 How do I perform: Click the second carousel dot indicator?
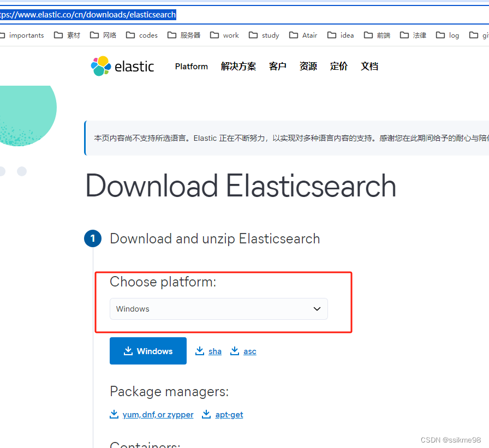tap(22, 171)
